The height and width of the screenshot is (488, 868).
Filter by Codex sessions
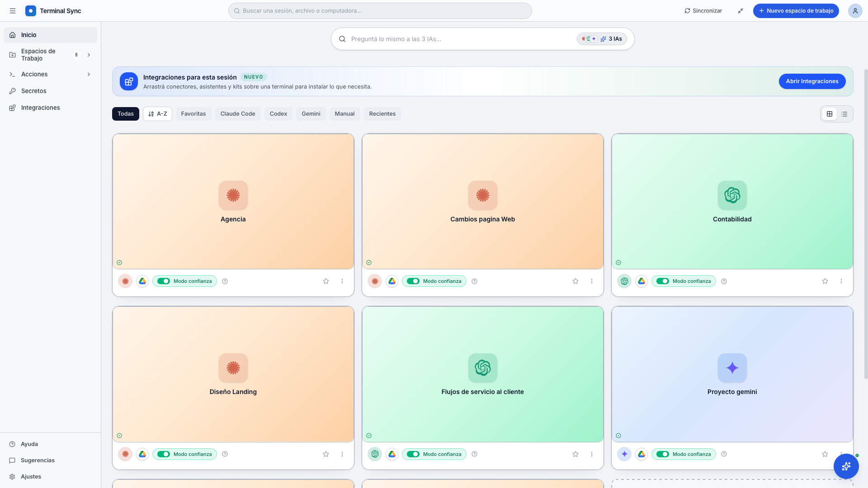(278, 114)
